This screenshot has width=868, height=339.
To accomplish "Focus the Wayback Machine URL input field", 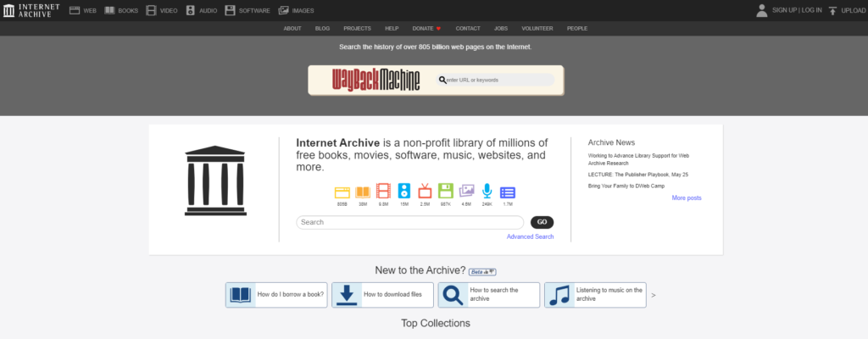I will click(495, 80).
